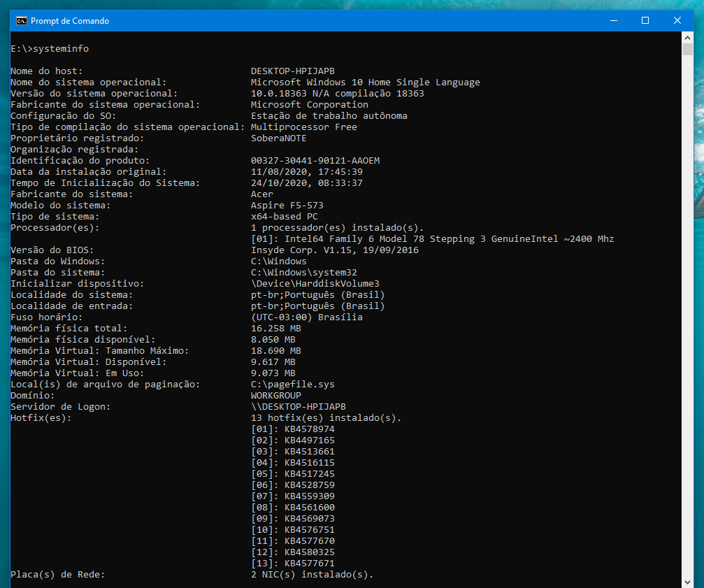Click '1 processador(es) instalado(s).' text
The image size is (704, 588).
pos(337,227)
